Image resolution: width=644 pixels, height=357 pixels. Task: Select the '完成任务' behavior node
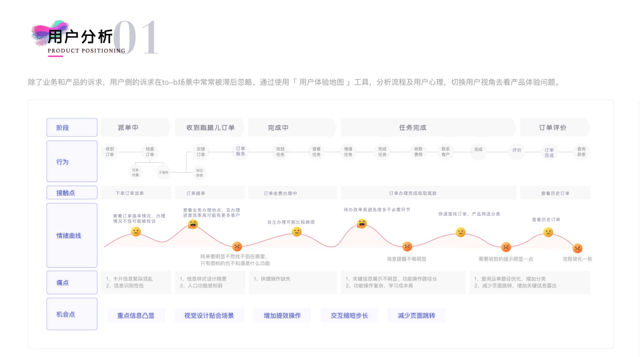click(x=382, y=152)
